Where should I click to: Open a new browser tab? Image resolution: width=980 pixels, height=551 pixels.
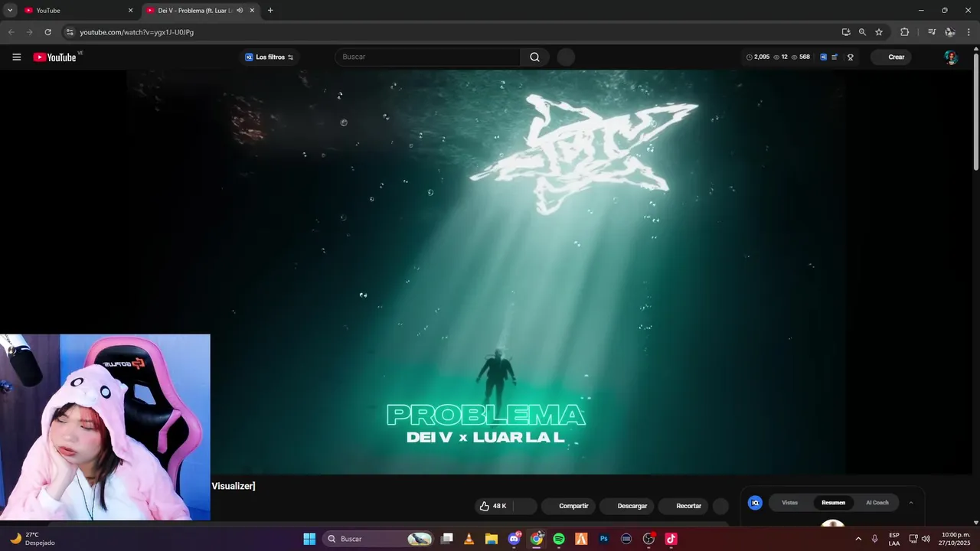[x=270, y=11]
